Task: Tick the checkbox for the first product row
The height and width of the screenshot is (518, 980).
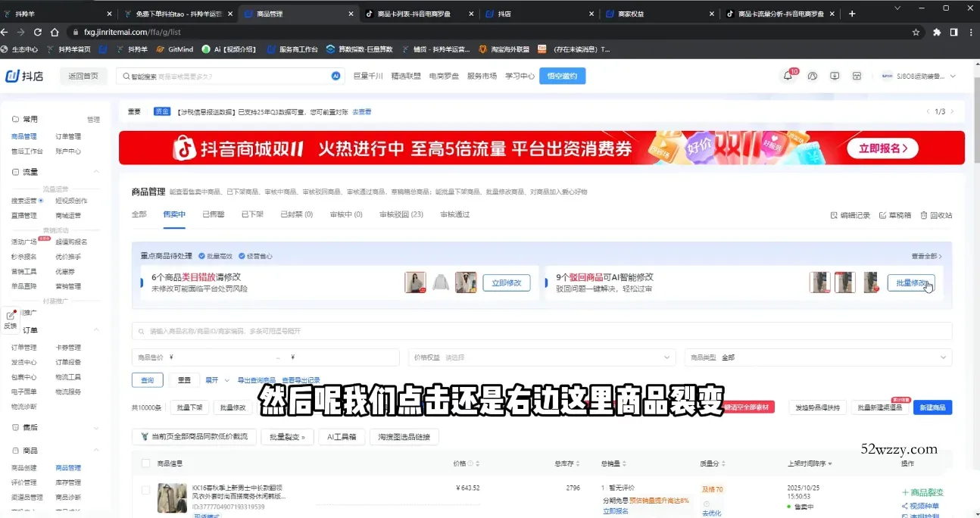Action: tap(146, 491)
